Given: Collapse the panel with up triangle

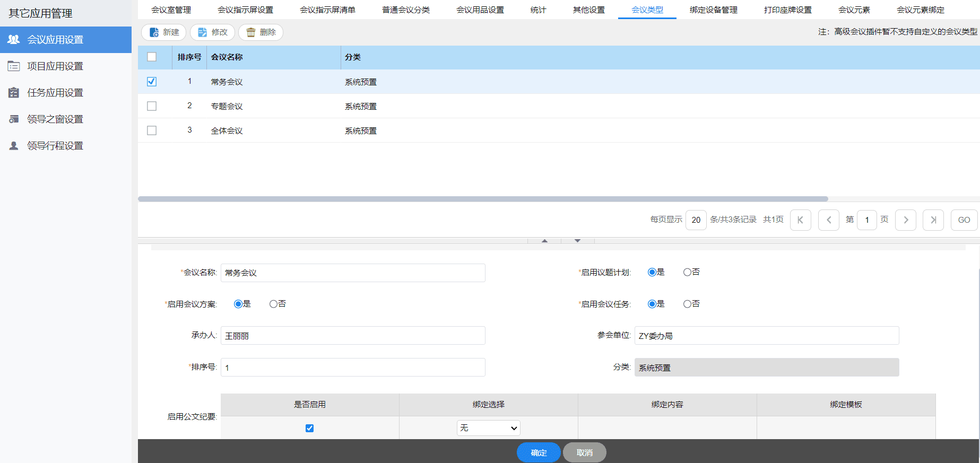Looking at the screenshot, I should [544, 241].
